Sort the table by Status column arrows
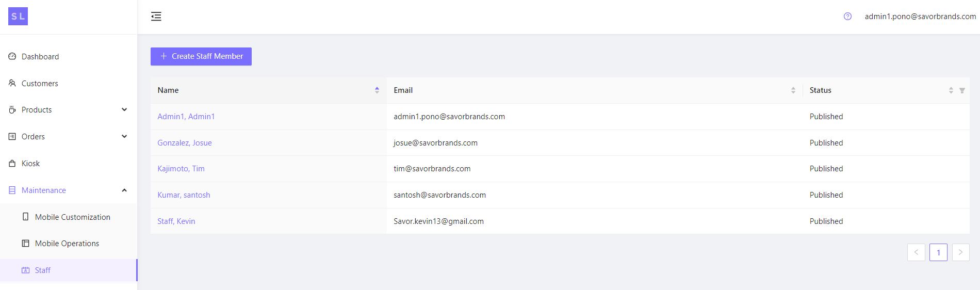 coord(951,90)
